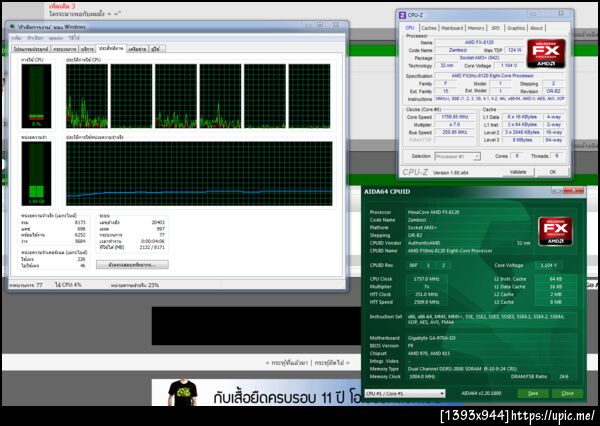Click the 124 W Max TDP value in CPU-Z

click(515, 50)
